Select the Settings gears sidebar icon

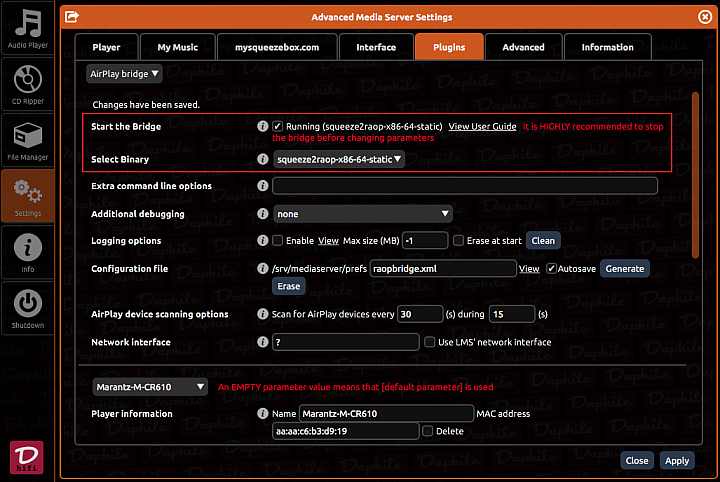click(x=28, y=196)
